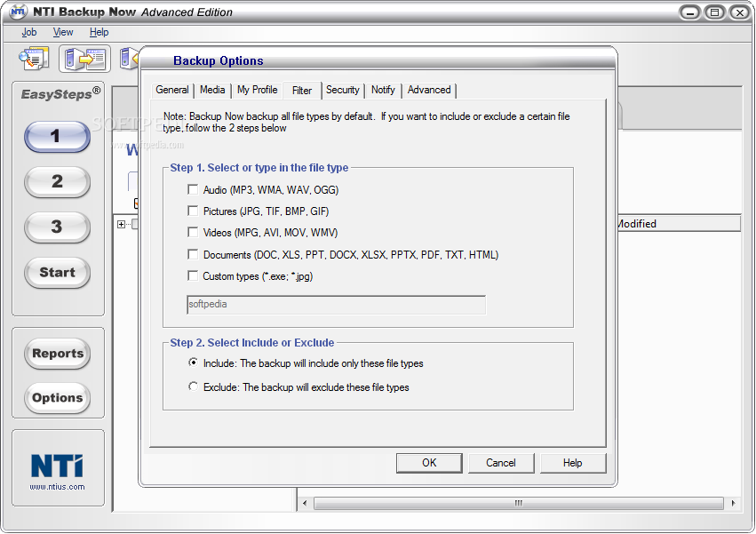The image size is (756, 534).
Task: Enable the Documents file types checkbox
Action: pos(193,254)
